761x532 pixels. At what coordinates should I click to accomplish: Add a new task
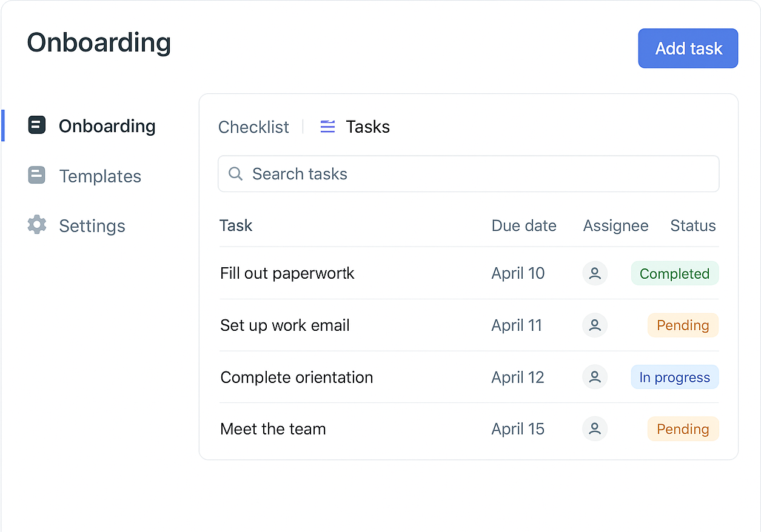tap(688, 48)
